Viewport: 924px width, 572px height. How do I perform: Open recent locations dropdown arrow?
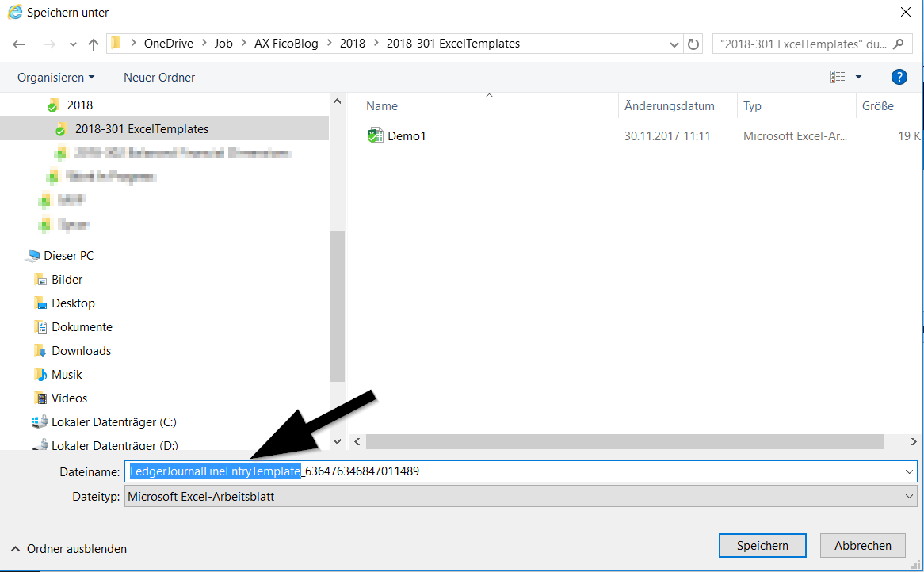tap(73, 44)
